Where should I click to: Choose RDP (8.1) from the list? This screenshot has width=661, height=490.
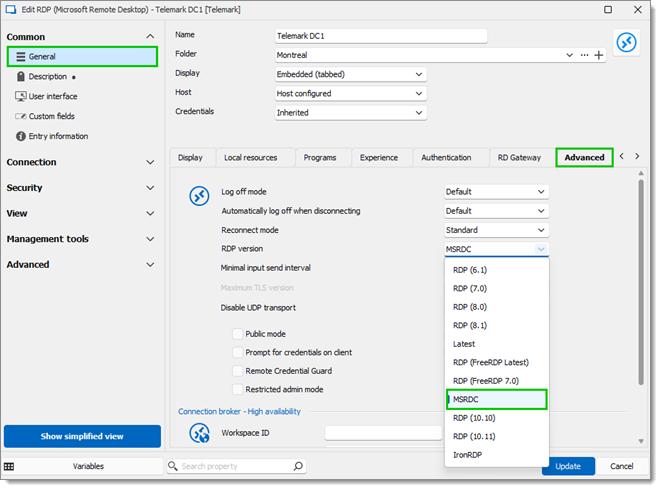(497, 326)
